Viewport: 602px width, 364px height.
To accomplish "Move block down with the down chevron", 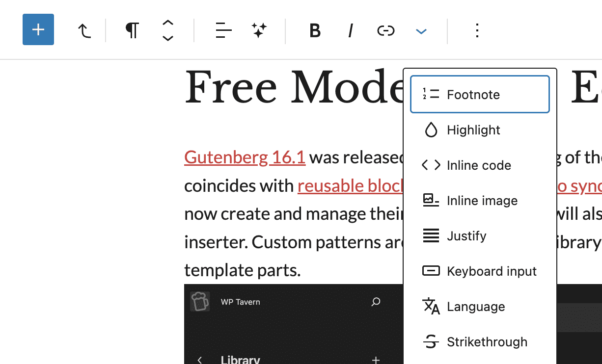I will pyautogui.click(x=168, y=38).
